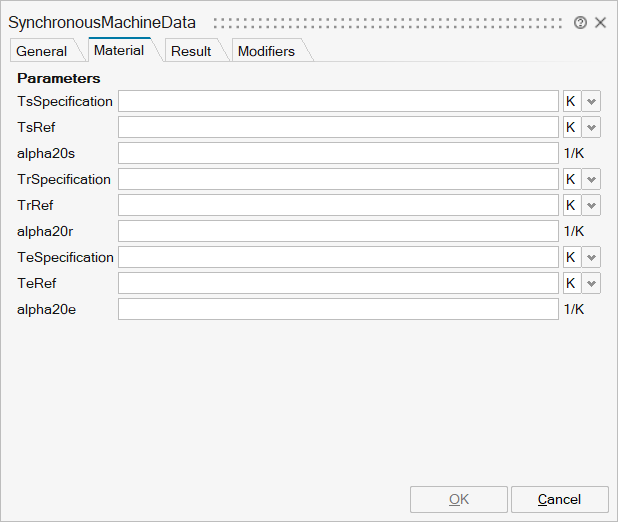The height and width of the screenshot is (522, 618).
Task: Close the SynchronousMachineData dialog
Action: coord(600,22)
